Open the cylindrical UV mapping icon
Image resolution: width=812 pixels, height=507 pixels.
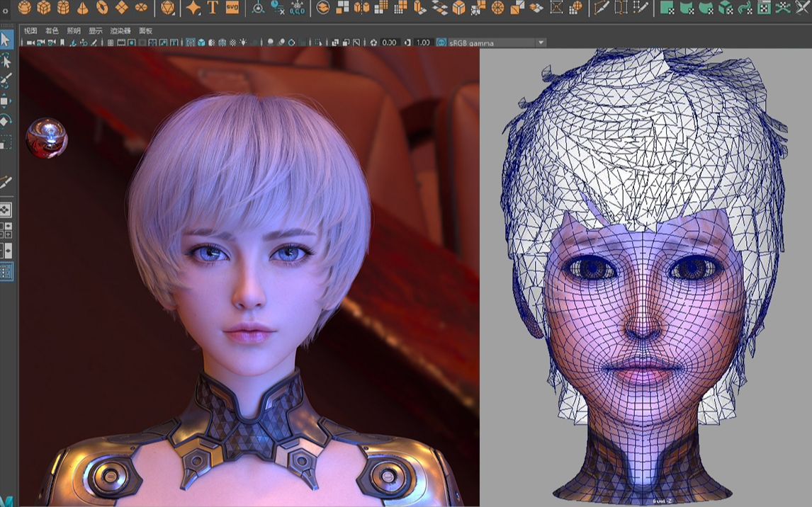[687, 7]
